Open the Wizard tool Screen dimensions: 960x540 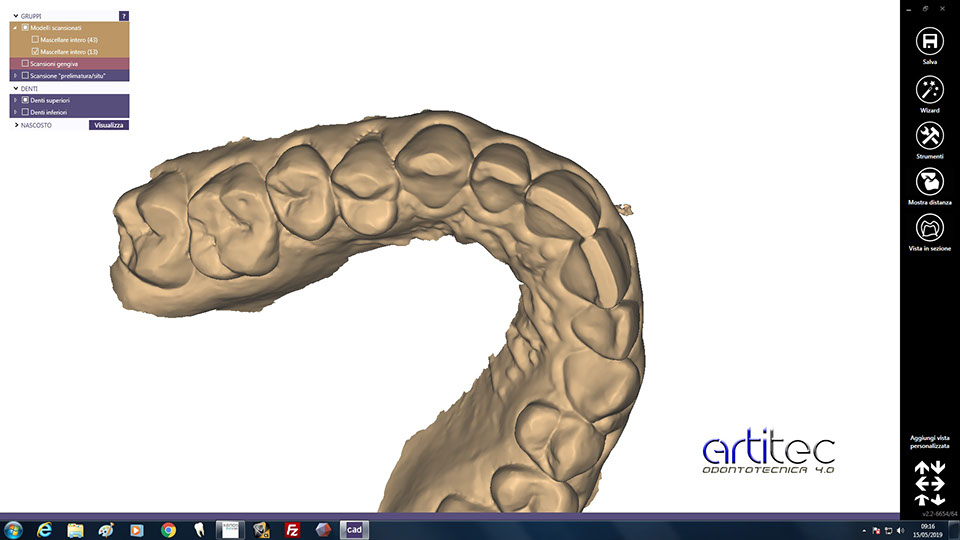929,90
